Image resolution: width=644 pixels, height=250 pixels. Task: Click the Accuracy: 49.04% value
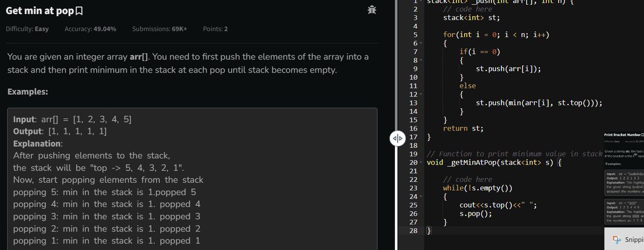(90, 29)
